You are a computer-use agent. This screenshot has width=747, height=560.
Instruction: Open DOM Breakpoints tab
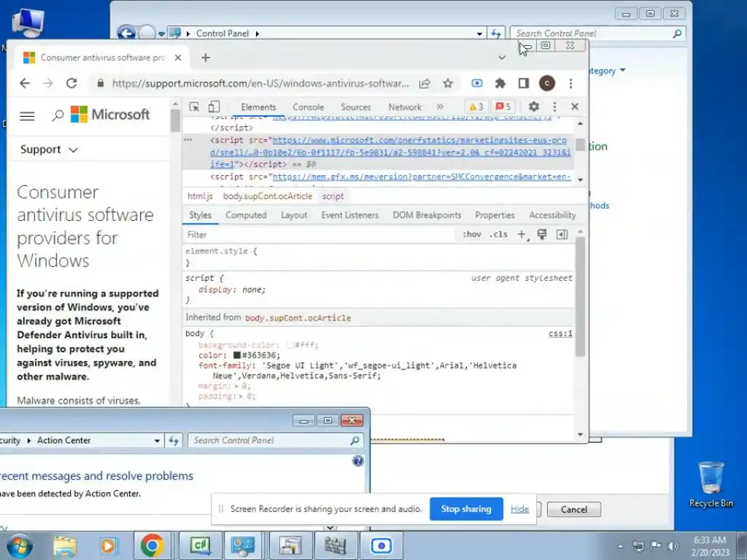427,215
